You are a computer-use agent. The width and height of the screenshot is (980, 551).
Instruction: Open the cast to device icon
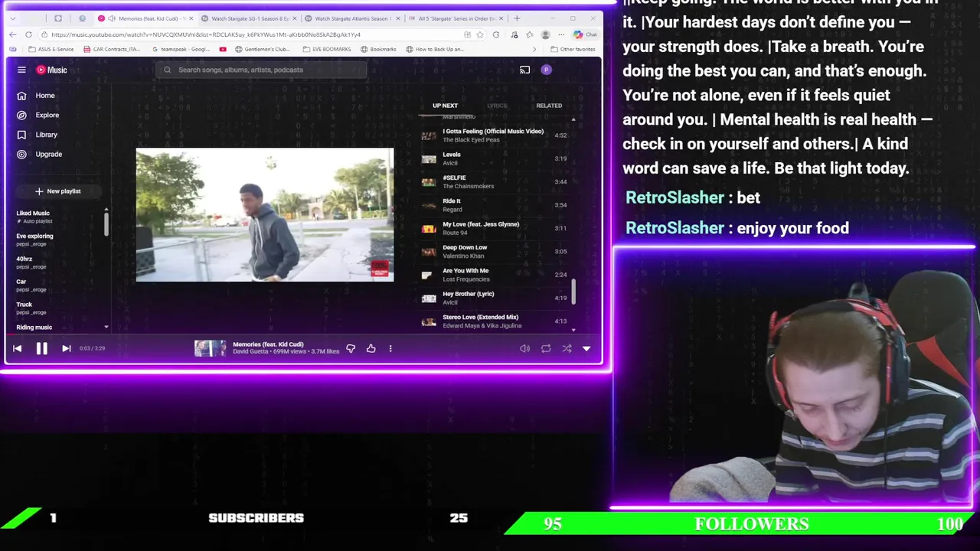524,70
